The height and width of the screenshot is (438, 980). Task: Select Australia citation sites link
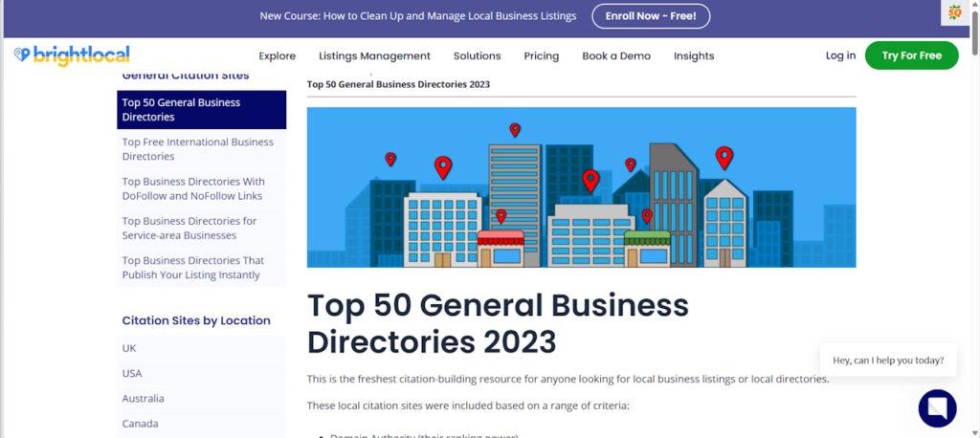click(x=201, y=398)
